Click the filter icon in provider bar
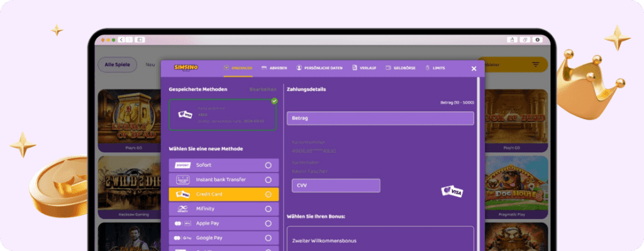644x251 pixels. tap(536, 65)
